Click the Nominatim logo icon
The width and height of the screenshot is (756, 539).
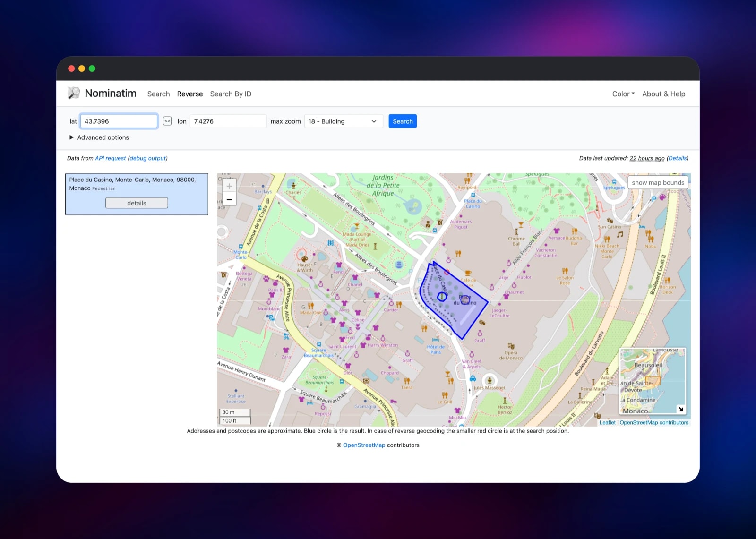74,93
